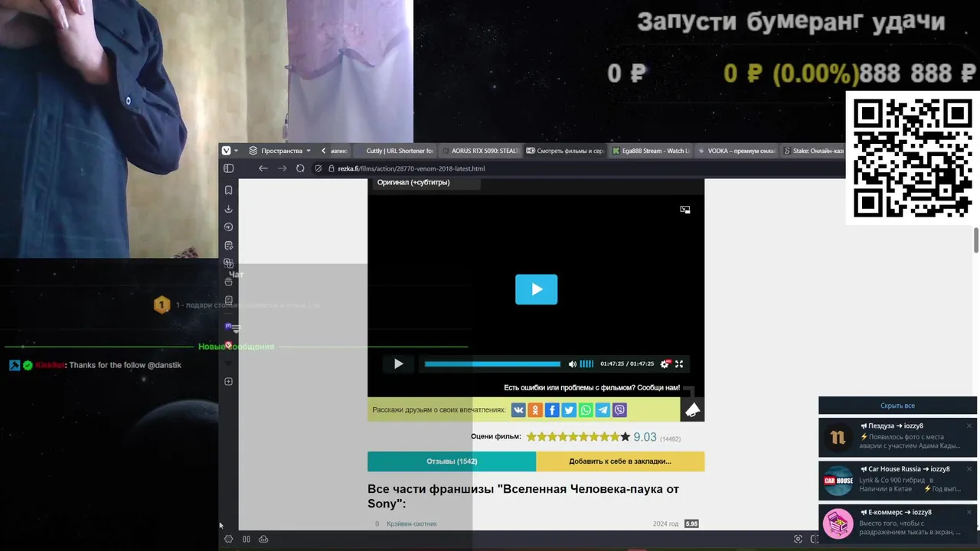Rate the film with the last star
The height and width of the screenshot is (551, 980).
tap(625, 437)
